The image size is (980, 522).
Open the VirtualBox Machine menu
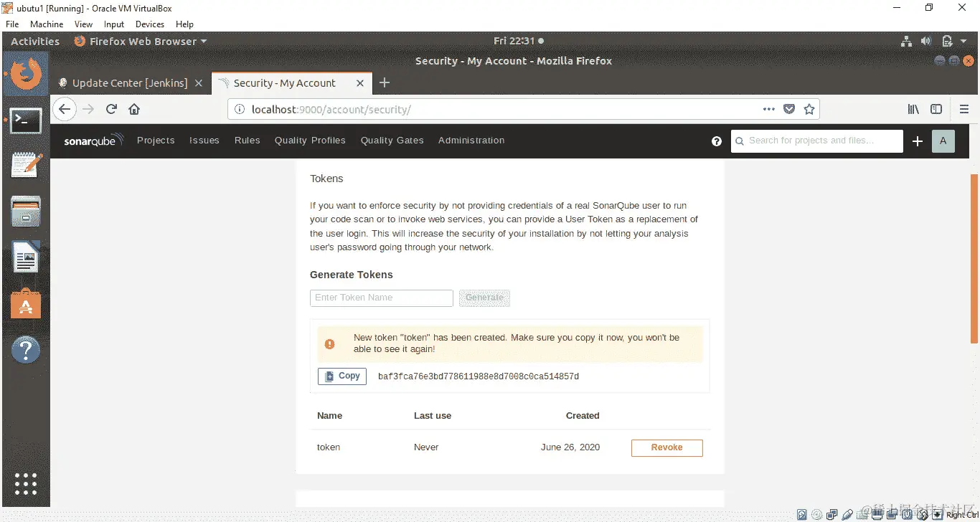tap(47, 24)
